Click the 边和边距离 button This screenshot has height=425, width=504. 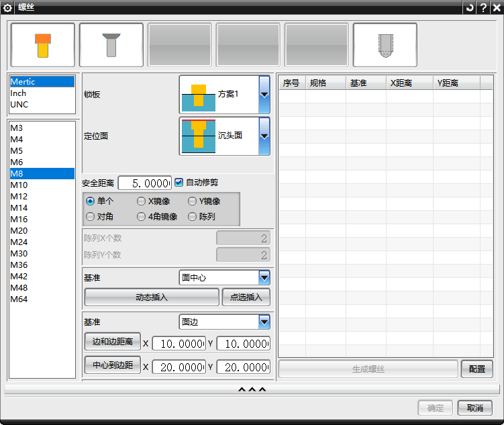113,342
